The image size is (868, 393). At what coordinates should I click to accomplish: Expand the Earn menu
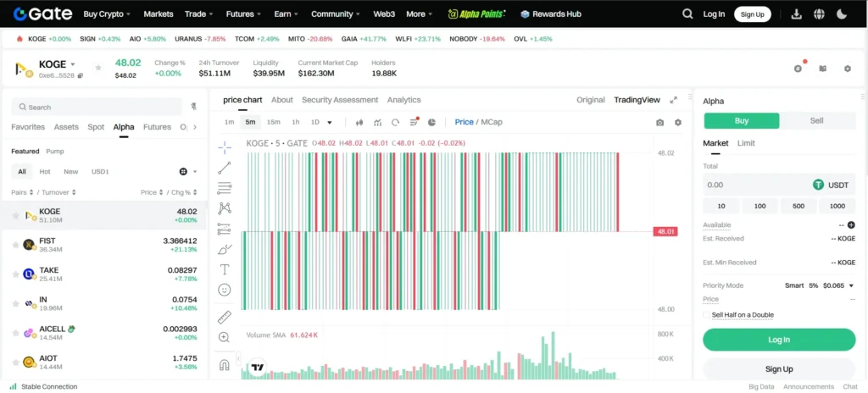(x=287, y=14)
